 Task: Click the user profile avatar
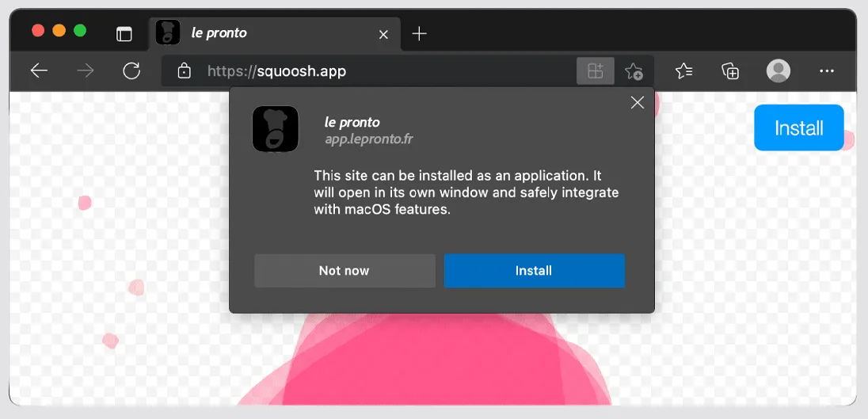(779, 70)
